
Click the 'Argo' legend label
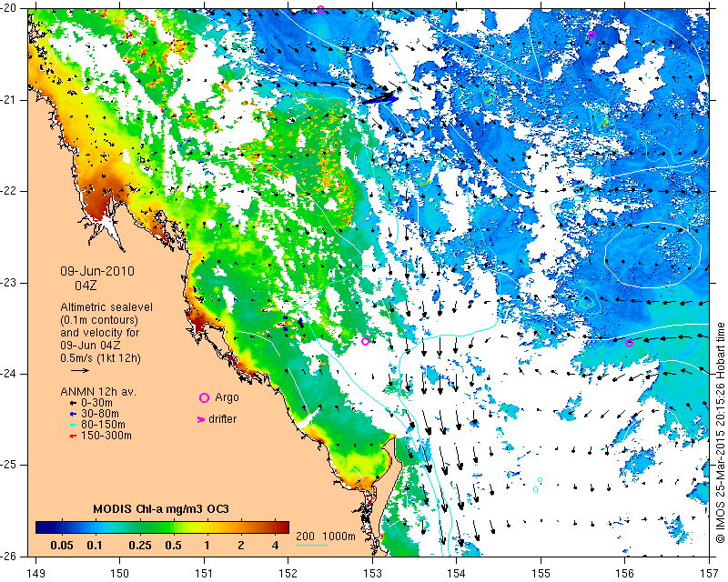coord(227,397)
